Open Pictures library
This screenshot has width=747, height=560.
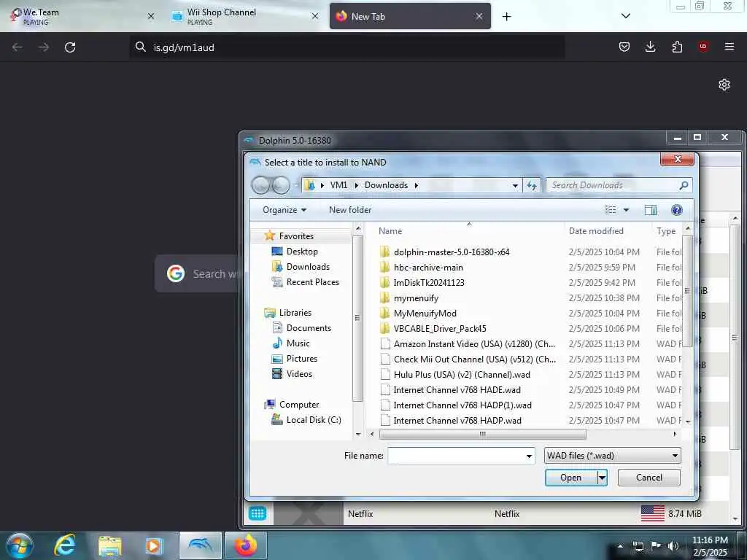301,359
